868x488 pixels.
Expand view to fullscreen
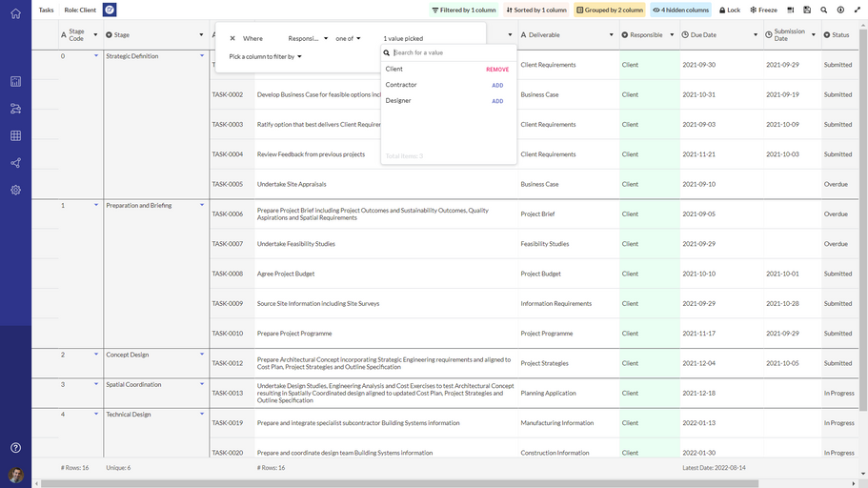[857, 10]
